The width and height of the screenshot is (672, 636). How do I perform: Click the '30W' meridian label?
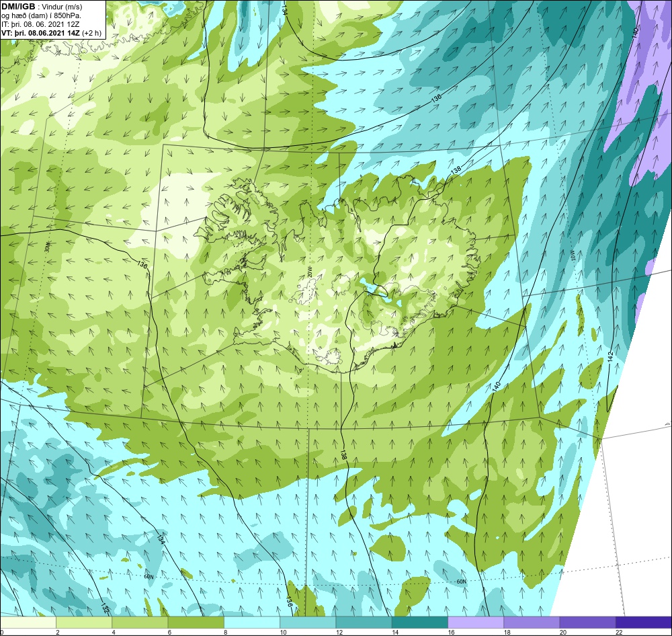coord(47,247)
